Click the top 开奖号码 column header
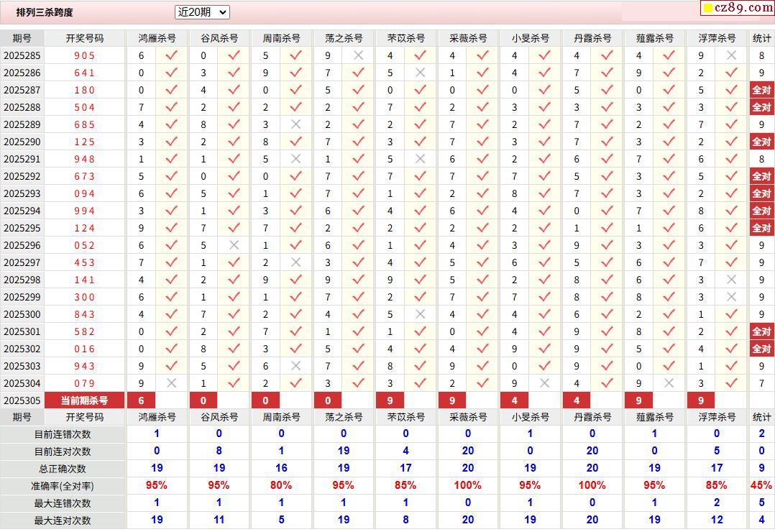Viewport: 775px width, 532px height. pos(85,39)
